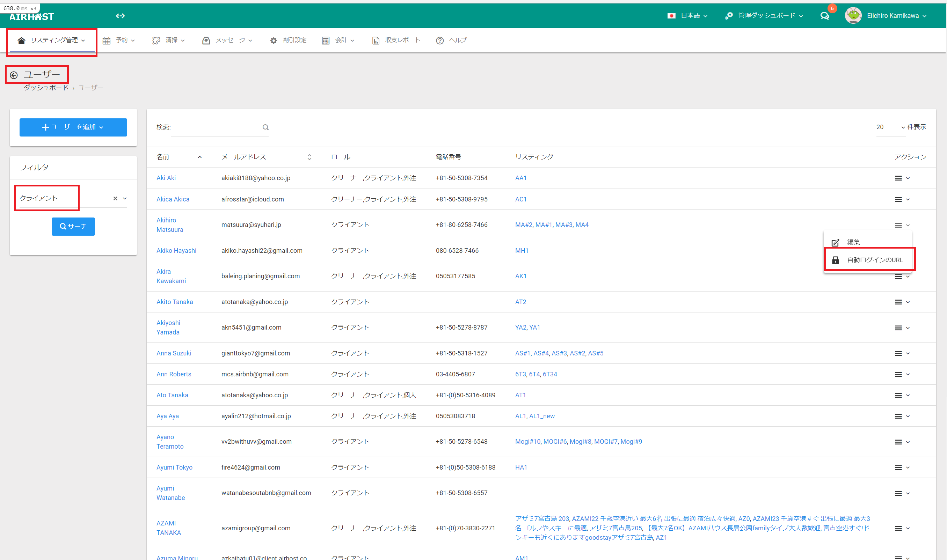Image resolution: width=947 pixels, height=560 pixels.
Task: Open 収支レポート report item
Action: pyautogui.click(x=396, y=40)
